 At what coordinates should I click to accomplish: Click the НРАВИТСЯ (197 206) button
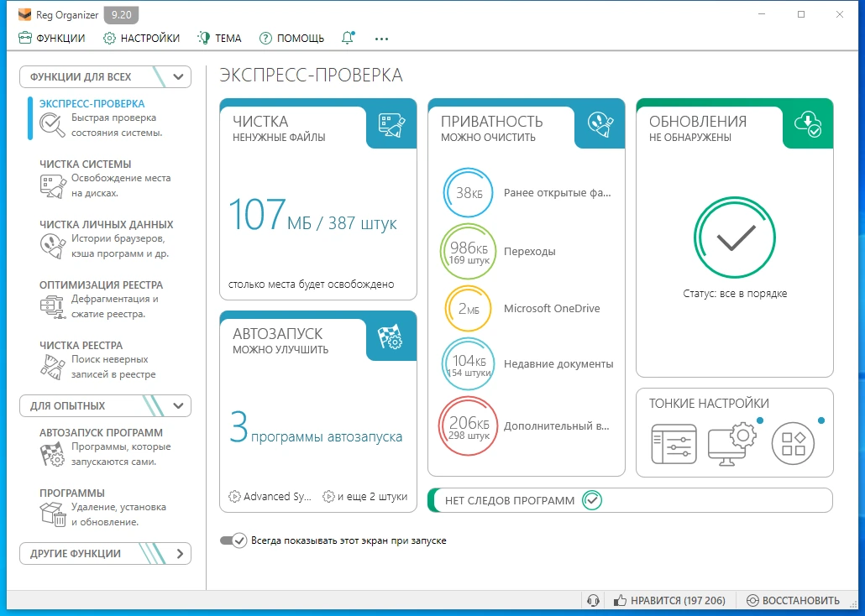(x=669, y=601)
